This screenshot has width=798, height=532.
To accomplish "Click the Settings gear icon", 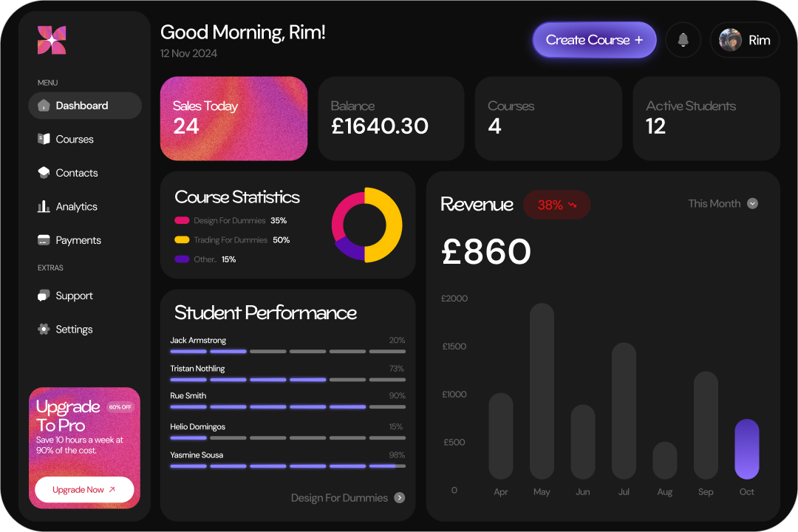I will [x=44, y=330].
